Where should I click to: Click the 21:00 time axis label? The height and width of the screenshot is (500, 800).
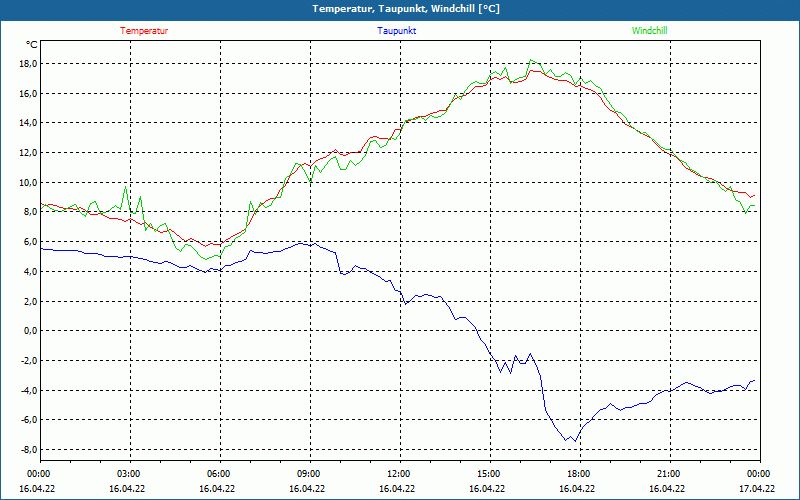668,473
